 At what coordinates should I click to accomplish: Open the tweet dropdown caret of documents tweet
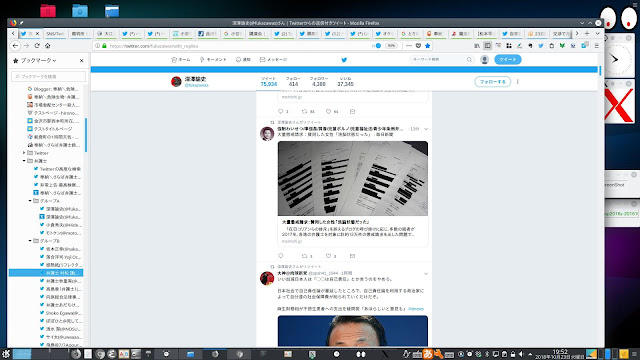point(426,129)
